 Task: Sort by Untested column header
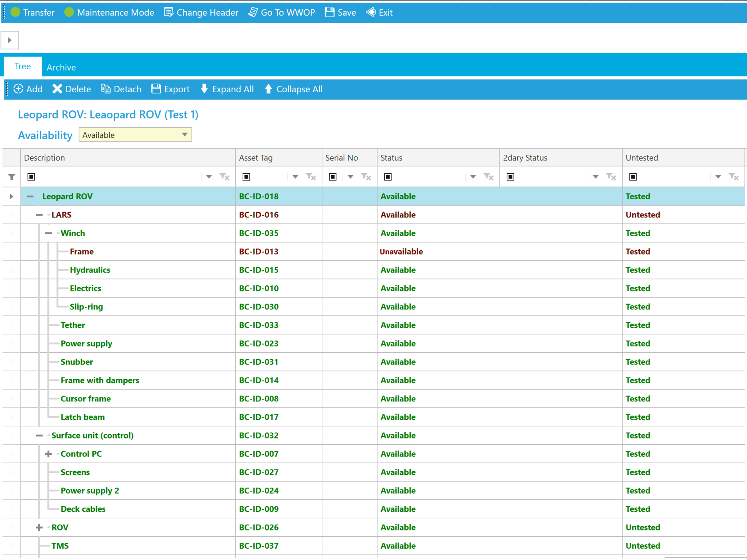[684, 158]
